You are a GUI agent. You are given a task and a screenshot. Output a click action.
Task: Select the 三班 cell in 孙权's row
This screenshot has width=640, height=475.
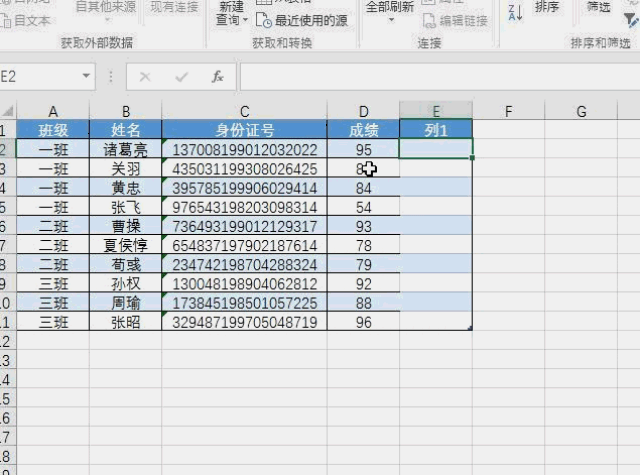(53, 283)
